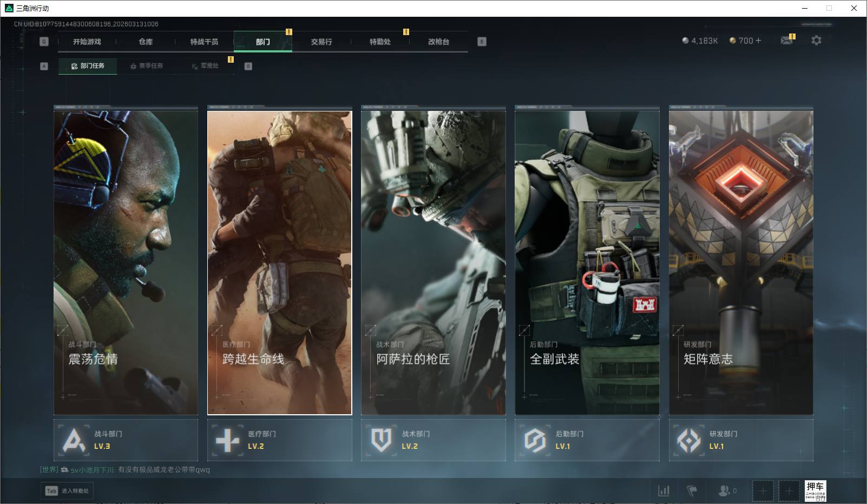Switch to the 赛季任务 sub-tab
The image size is (867, 504).
click(146, 66)
